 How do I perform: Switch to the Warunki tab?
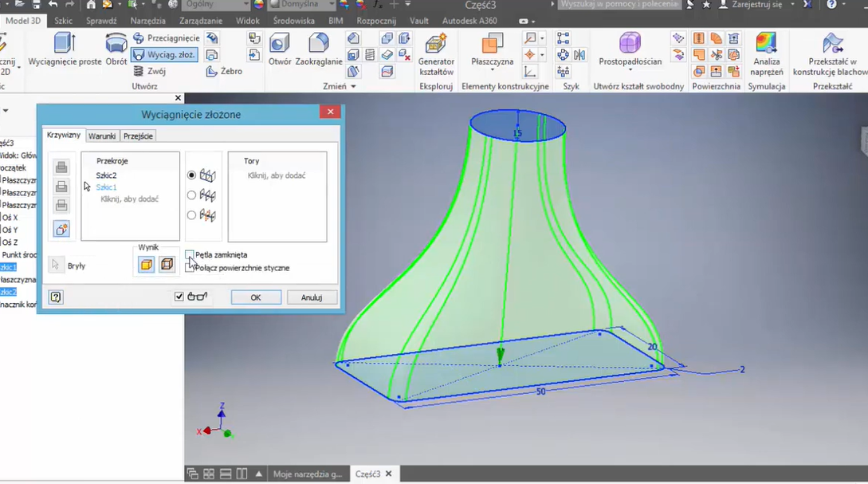pyautogui.click(x=102, y=136)
